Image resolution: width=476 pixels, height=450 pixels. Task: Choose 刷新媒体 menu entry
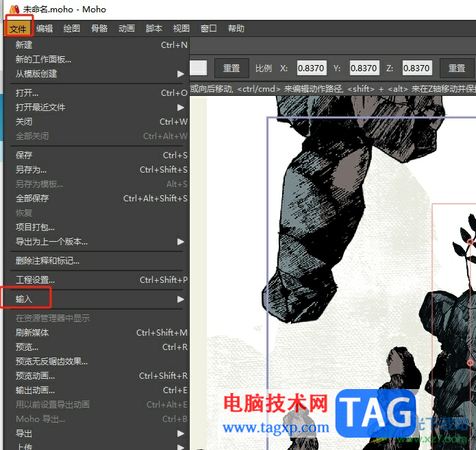coord(97,333)
